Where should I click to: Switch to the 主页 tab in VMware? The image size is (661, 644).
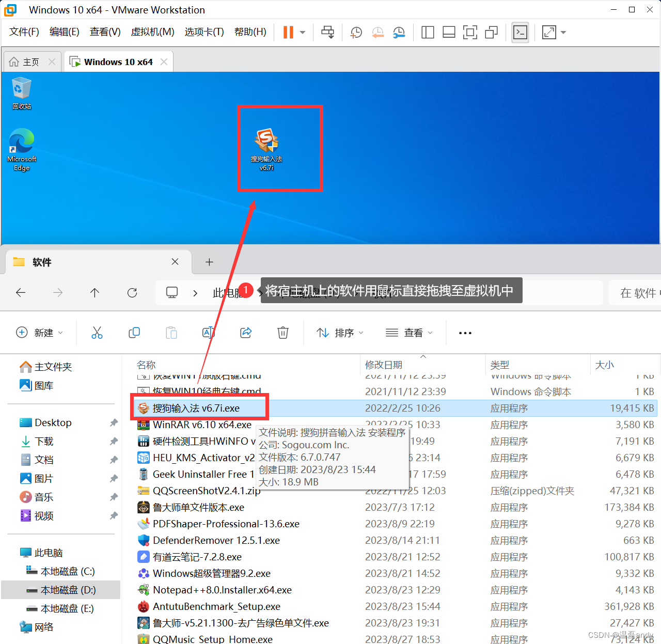(x=31, y=62)
